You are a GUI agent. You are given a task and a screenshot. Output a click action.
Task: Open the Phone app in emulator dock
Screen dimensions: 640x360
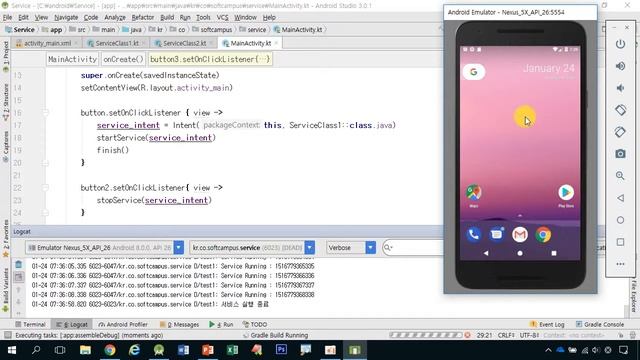[x=473, y=235]
